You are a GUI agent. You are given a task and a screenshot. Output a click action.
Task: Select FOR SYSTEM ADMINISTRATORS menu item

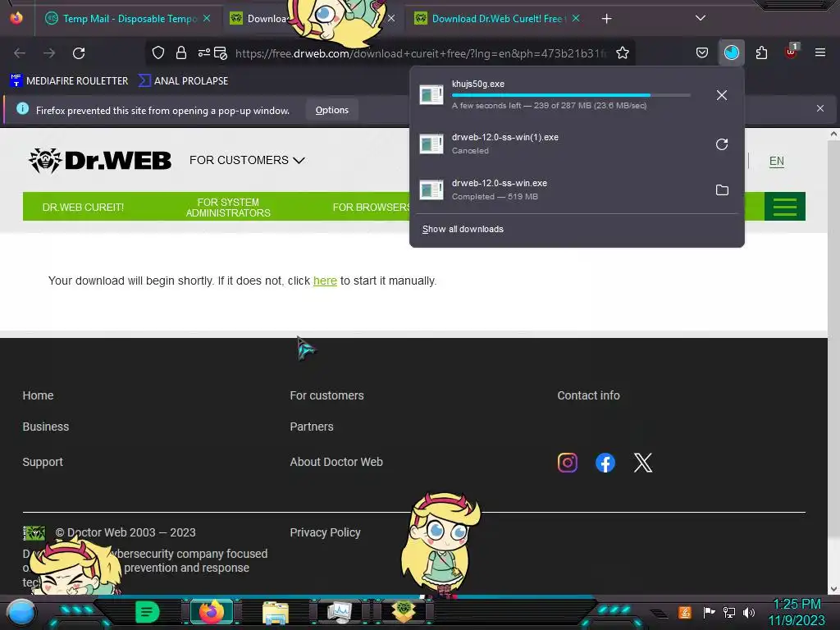click(228, 208)
